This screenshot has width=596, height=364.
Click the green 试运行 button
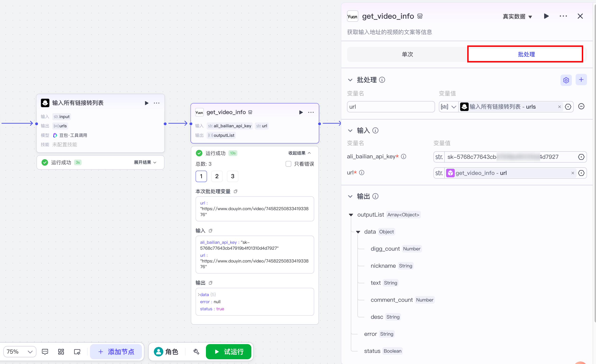(x=228, y=351)
